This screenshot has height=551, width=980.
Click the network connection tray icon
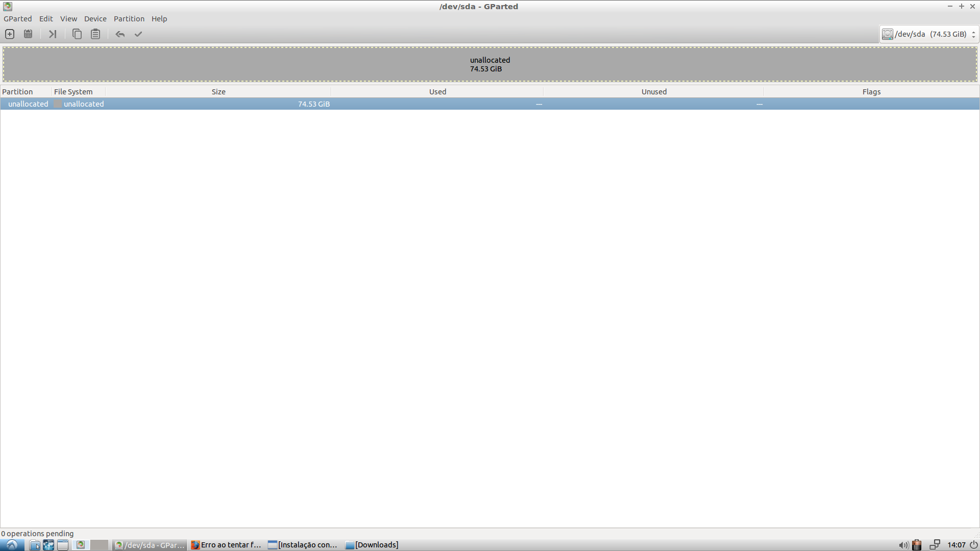[935, 545]
